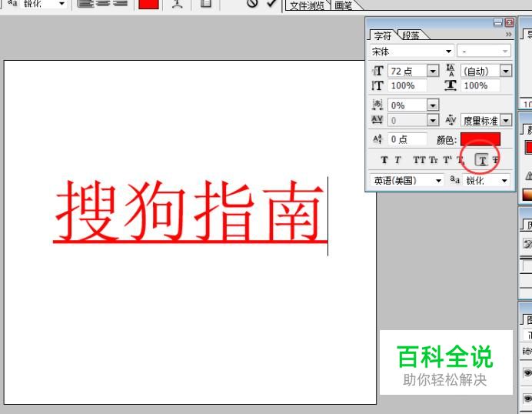Expand the 72 点 font size dropdown arrow
Viewport: 532px width, 414px height.
tap(433, 71)
